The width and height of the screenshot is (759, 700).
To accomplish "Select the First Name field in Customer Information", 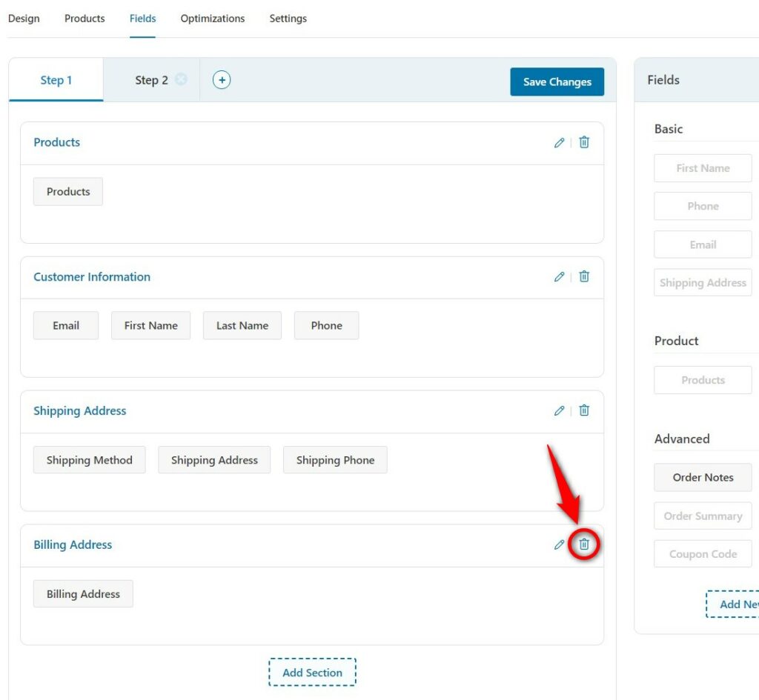I will click(x=151, y=326).
